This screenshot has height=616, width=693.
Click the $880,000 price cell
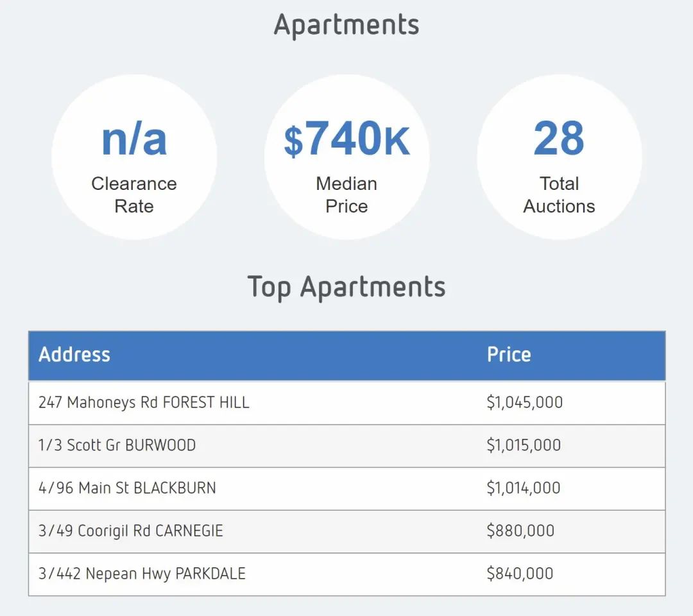(520, 531)
